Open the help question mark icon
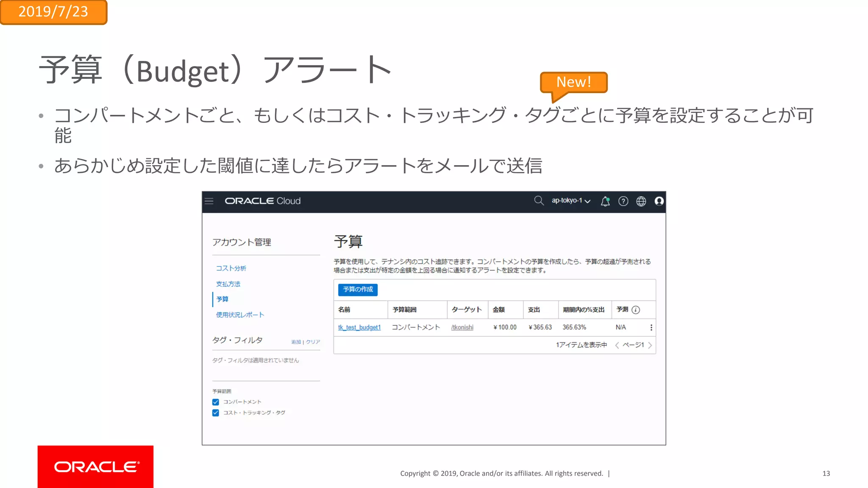Image resolution: width=868 pixels, height=488 pixels. tap(623, 201)
